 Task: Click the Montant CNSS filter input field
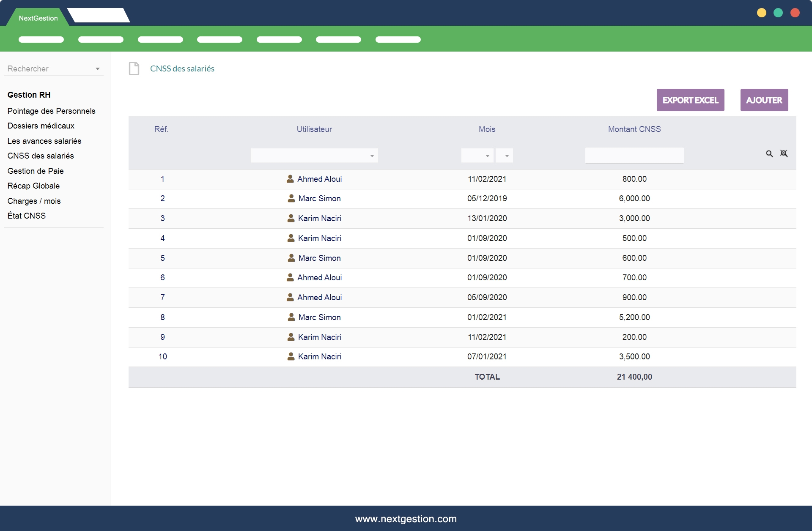[634, 156]
